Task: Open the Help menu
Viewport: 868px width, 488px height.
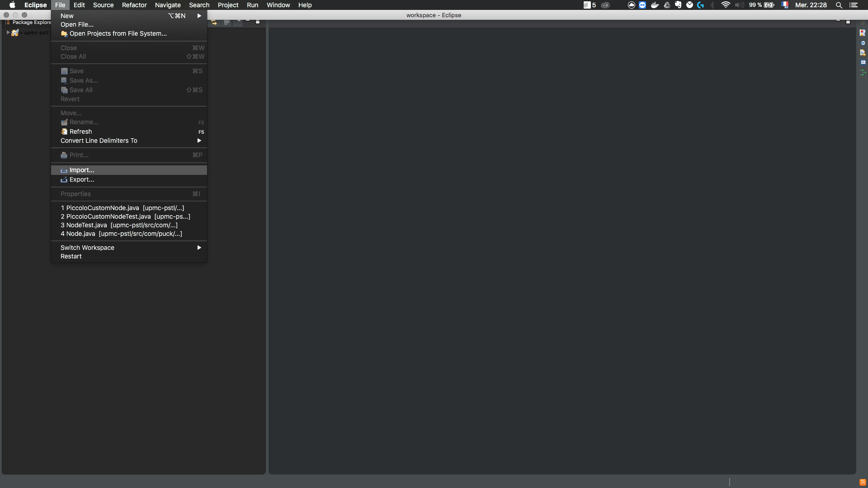Action: tap(305, 5)
